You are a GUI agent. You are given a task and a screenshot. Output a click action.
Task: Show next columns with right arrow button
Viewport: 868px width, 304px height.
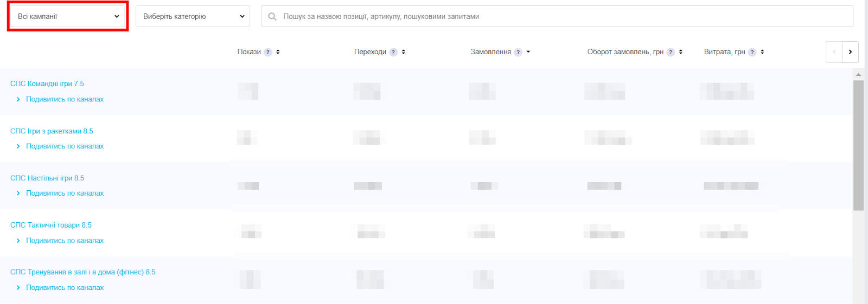[850, 52]
